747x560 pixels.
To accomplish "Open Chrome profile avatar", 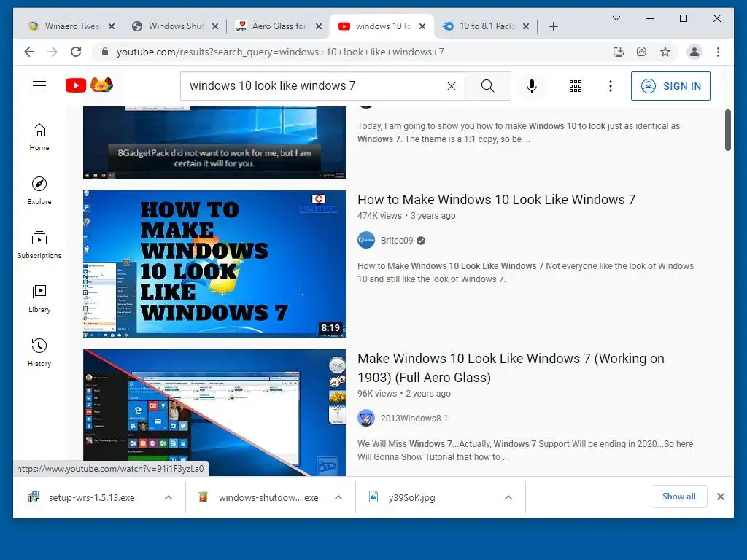I will [694, 52].
